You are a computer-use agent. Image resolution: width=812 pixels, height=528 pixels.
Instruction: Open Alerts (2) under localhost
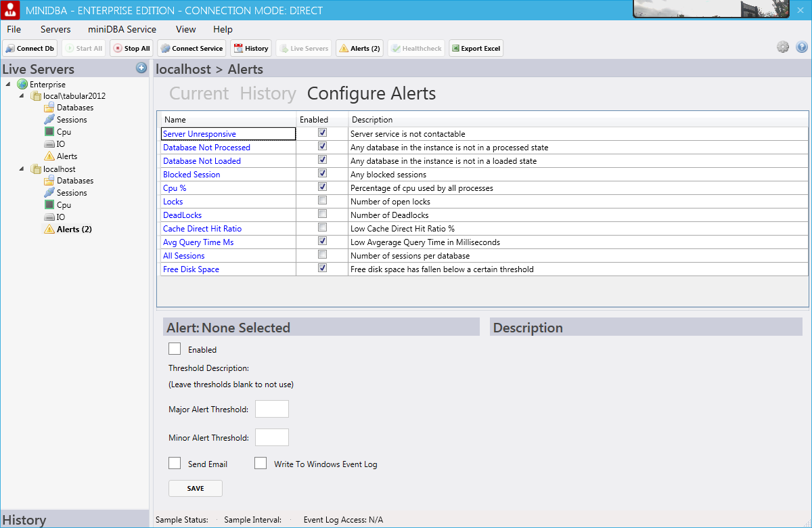(68, 229)
